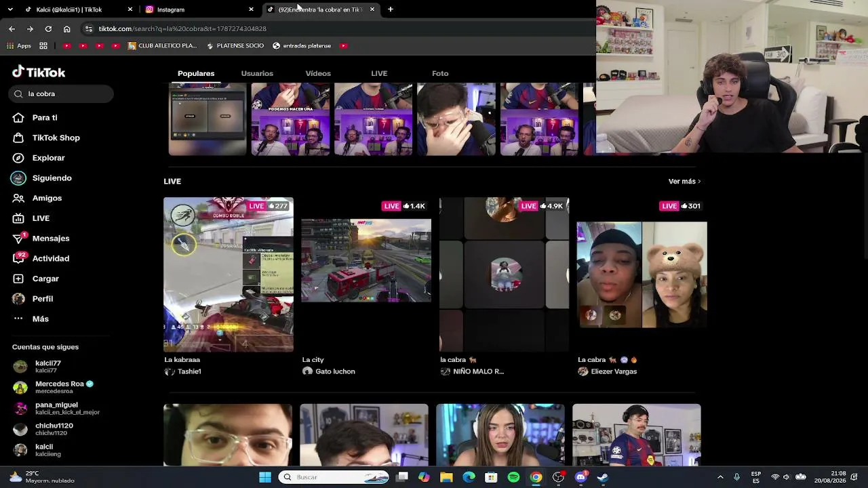Open the Apps bookmark shortcut
Viewport: 868px width, 488px height.
point(19,45)
